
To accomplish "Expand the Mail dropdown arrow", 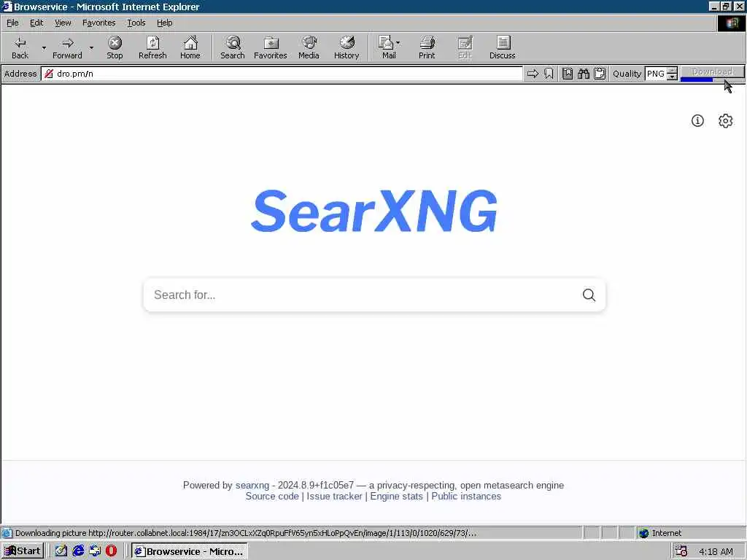I will (398, 43).
